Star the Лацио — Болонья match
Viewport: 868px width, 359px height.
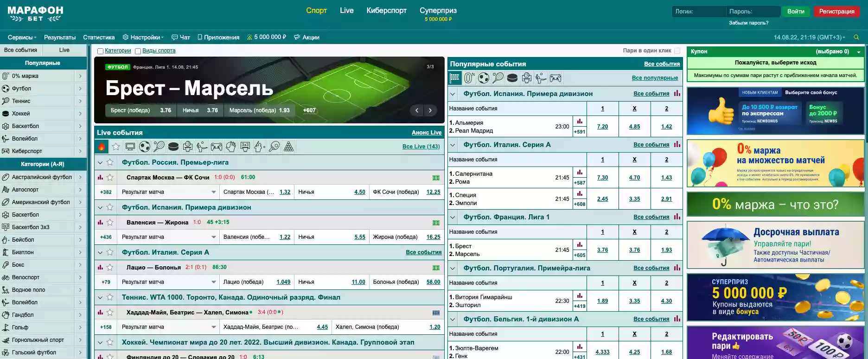[x=110, y=267]
